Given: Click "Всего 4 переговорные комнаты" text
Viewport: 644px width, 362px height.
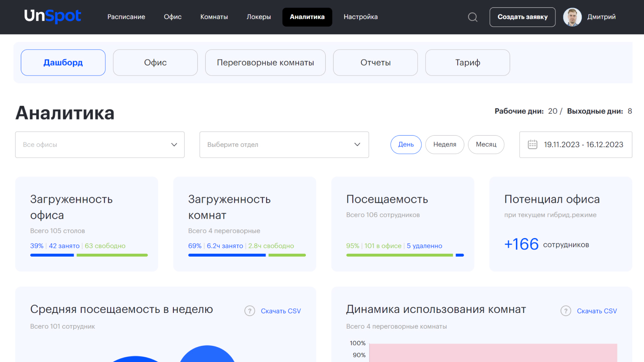Looking at the screenshot, I should click(x=396, y=326).
